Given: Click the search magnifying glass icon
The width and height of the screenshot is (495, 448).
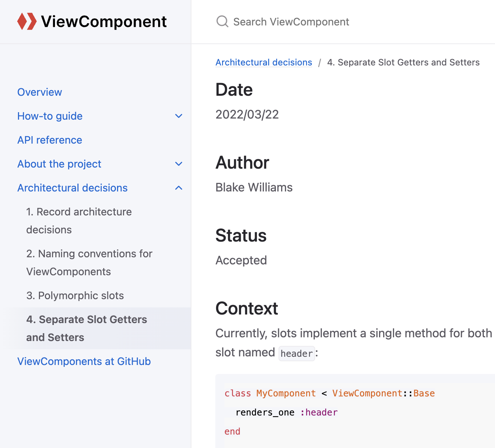Looking at the screenshot, I should point(222,21).
